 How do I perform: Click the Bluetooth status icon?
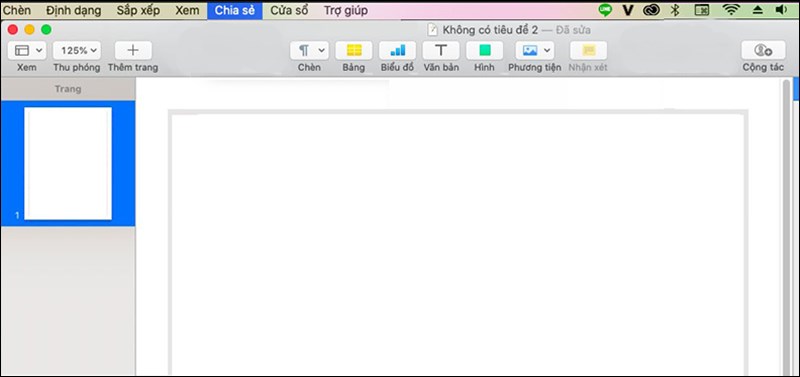point(675,10)
